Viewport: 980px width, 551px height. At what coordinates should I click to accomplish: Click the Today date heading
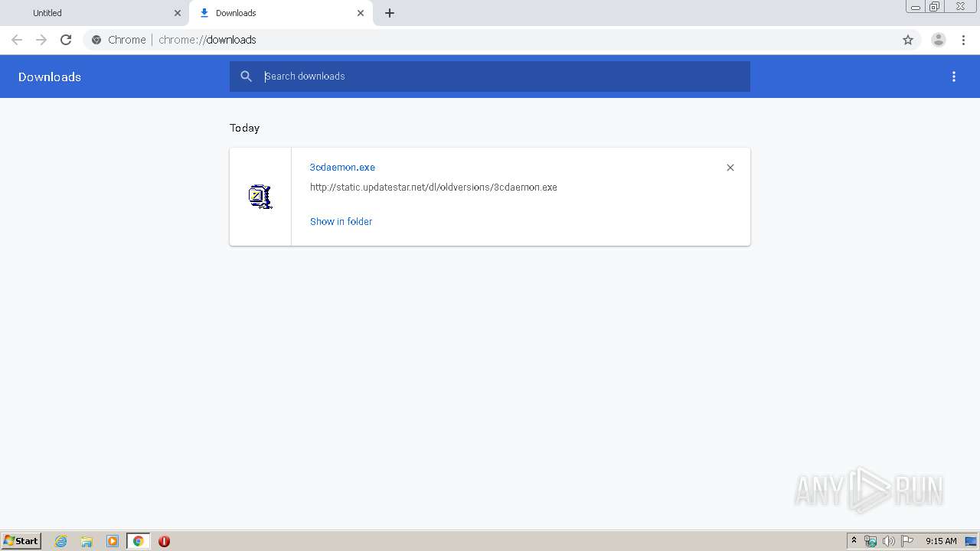pyautogui.click(x=245, y=128)
